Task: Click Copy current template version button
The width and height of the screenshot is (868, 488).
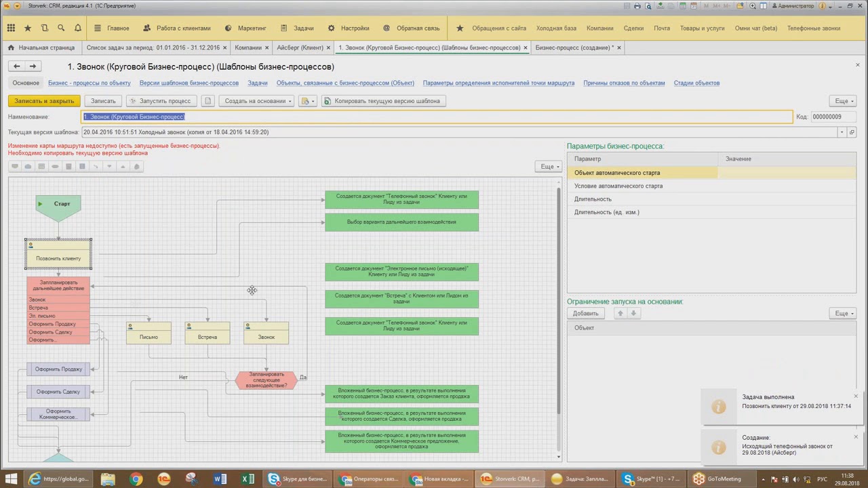Action: pyautogui.click(x=382, y=101)
